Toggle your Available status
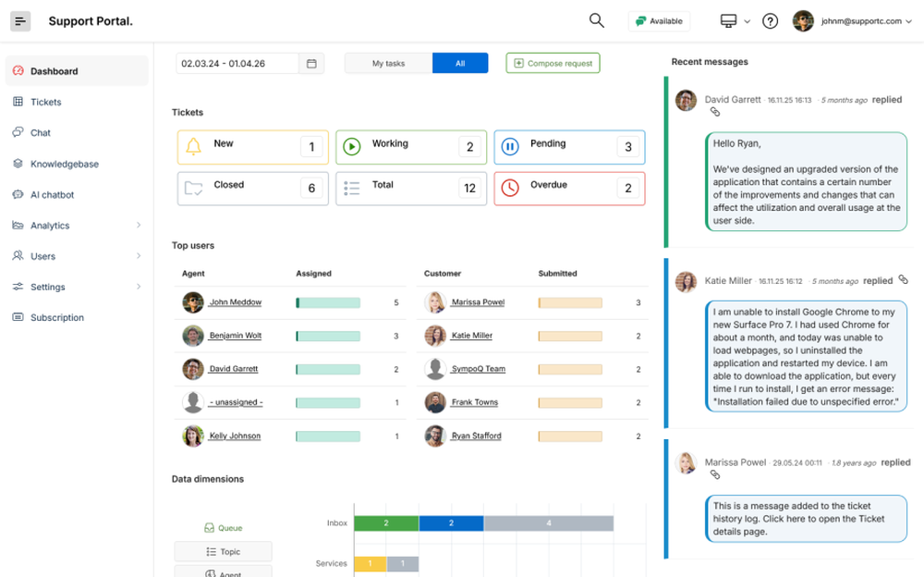Screen dimensions: 924x577 [x=658, y=19]
